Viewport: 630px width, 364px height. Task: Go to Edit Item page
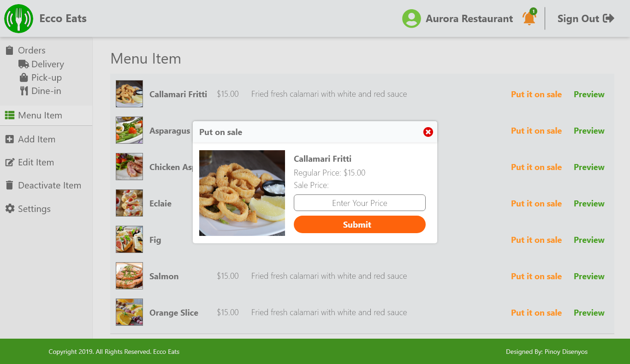click(x=36, y=162)
